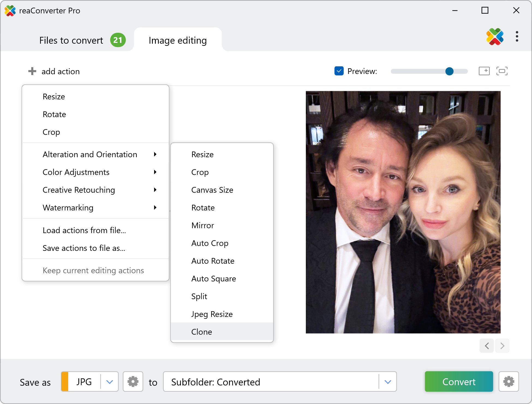Show previous preview image
Viewport: 532px width, 404px height.
pyautogui.click(x=487, y=346)
